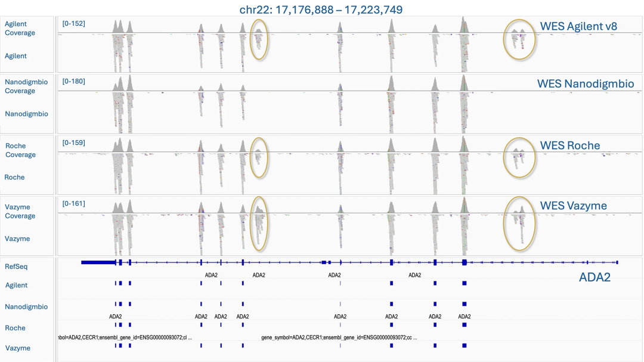Click the [0-161] Vazyme data range
Screen dimensions: 644x362
74,203
